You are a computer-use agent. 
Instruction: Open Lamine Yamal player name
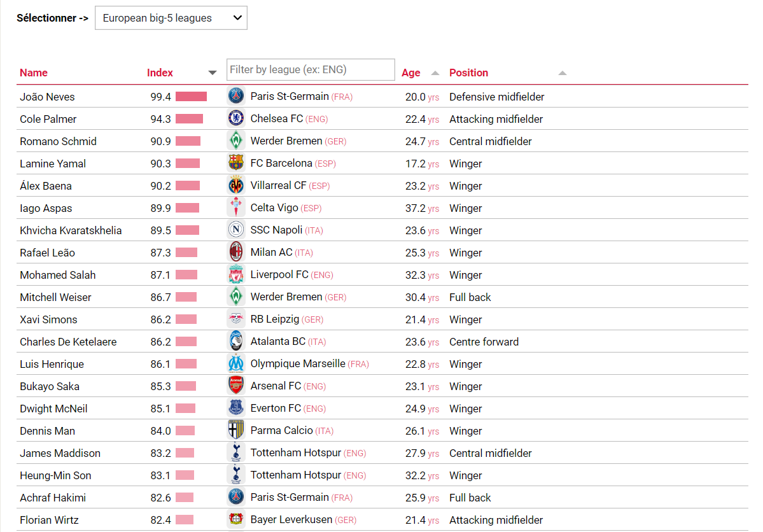(53, 164)
